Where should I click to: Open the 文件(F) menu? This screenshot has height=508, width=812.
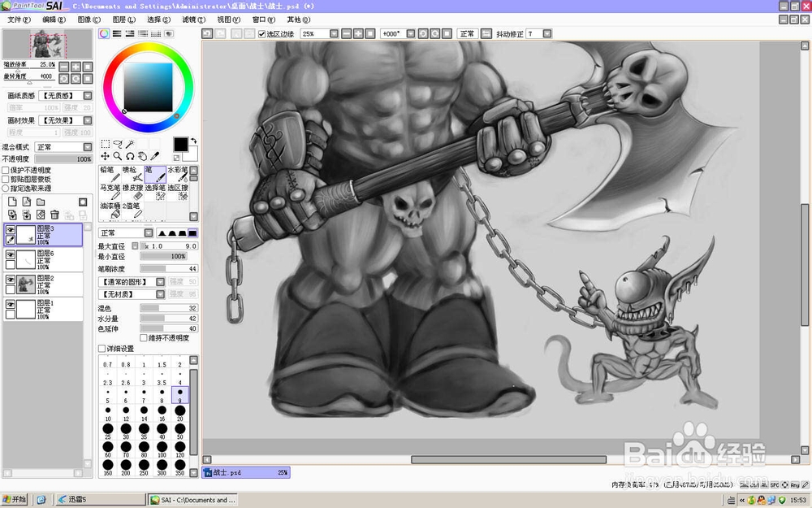tap(19, 20)
